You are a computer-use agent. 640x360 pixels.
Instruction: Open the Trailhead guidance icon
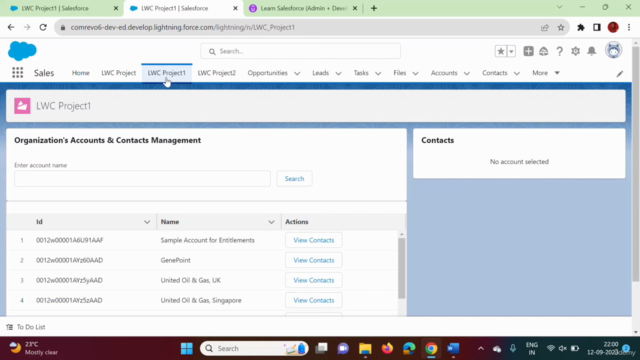(x=544, y=51)
